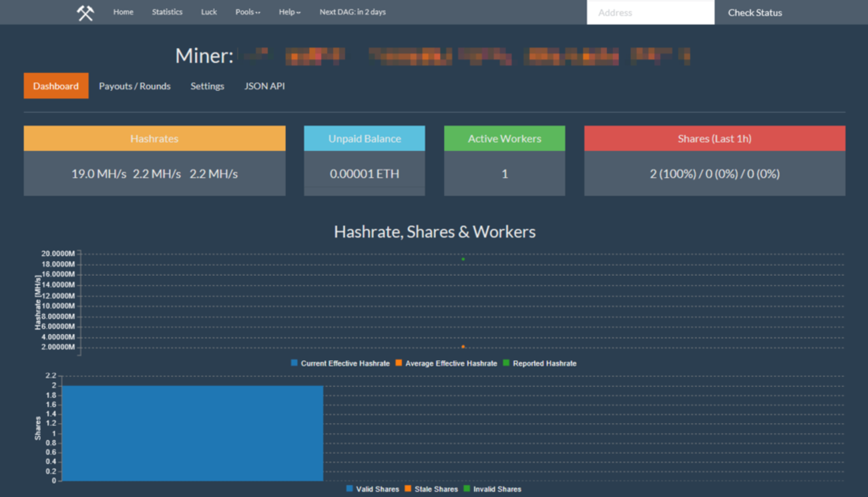Toggle Average Effective Hashrate orange legend swatch

coord(399,363)
